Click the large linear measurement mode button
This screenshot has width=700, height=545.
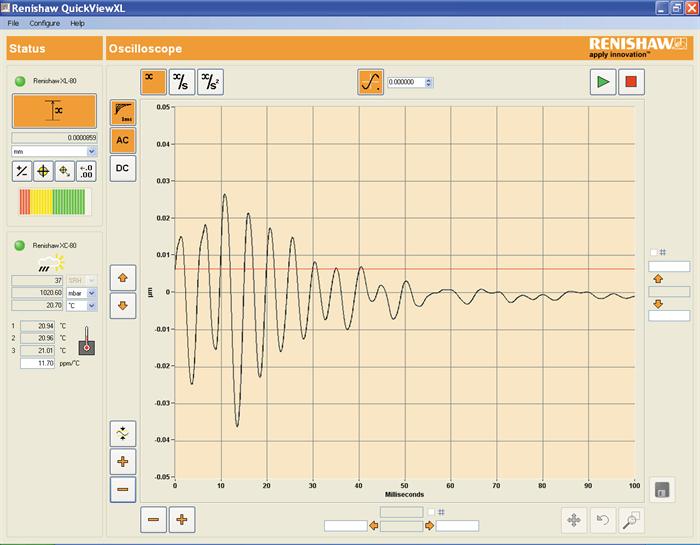(54, 110)
